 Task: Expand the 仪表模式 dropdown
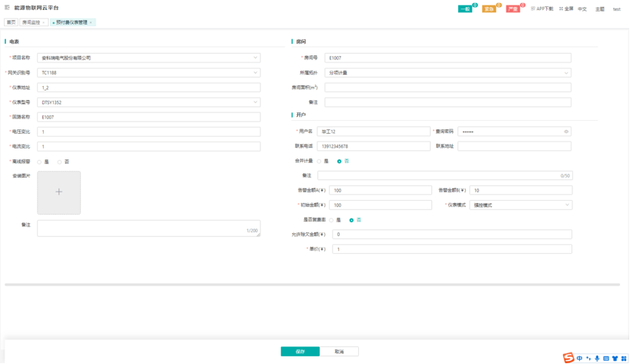tap(521, 205)
